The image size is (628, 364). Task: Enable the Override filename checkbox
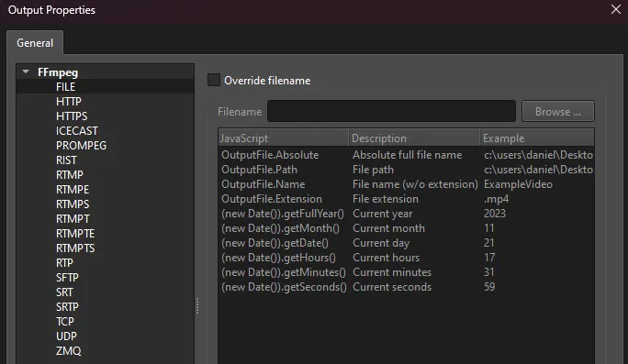tap(214, 80)
